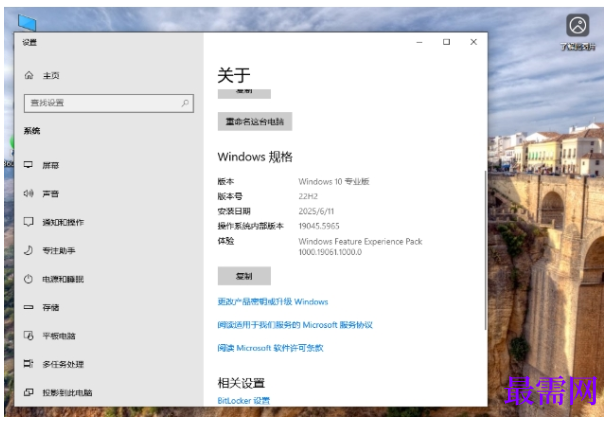
Task: Open the 平板电脑 tablet icon
Action: 28,336
